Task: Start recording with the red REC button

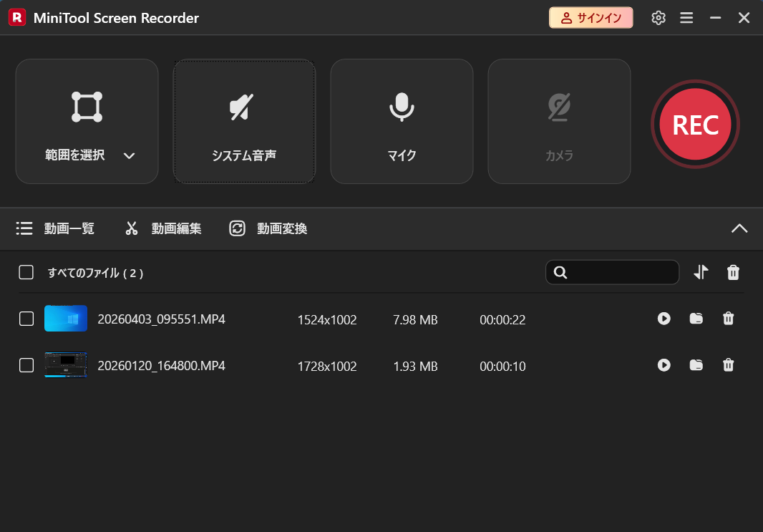Action: point(694,124)
